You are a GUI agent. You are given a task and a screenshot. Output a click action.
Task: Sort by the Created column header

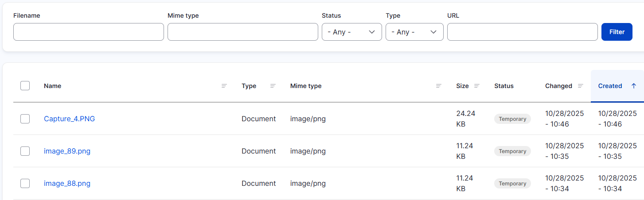[x=610, y=86]
